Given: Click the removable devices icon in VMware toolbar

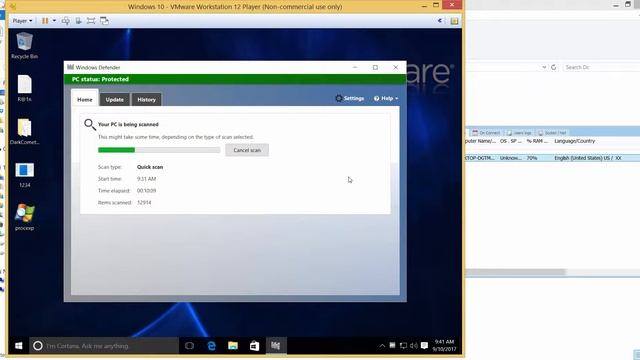Looking at the screenshot, I should tap(78, 21).
